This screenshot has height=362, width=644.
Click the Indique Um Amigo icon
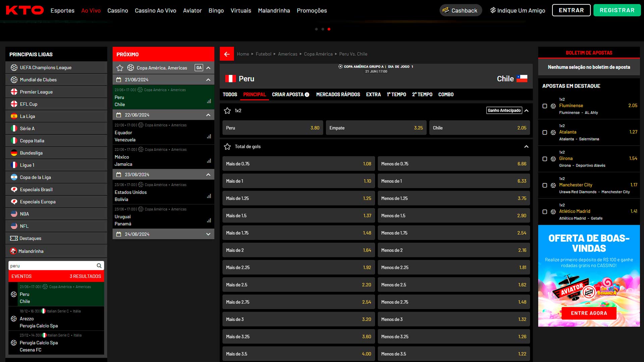click(493, 10)
